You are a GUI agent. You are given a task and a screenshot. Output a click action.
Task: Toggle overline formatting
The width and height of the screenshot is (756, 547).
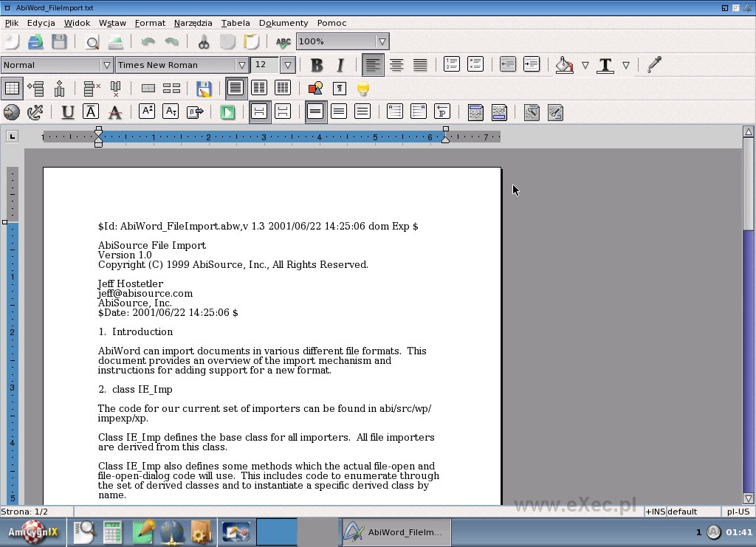91,112
